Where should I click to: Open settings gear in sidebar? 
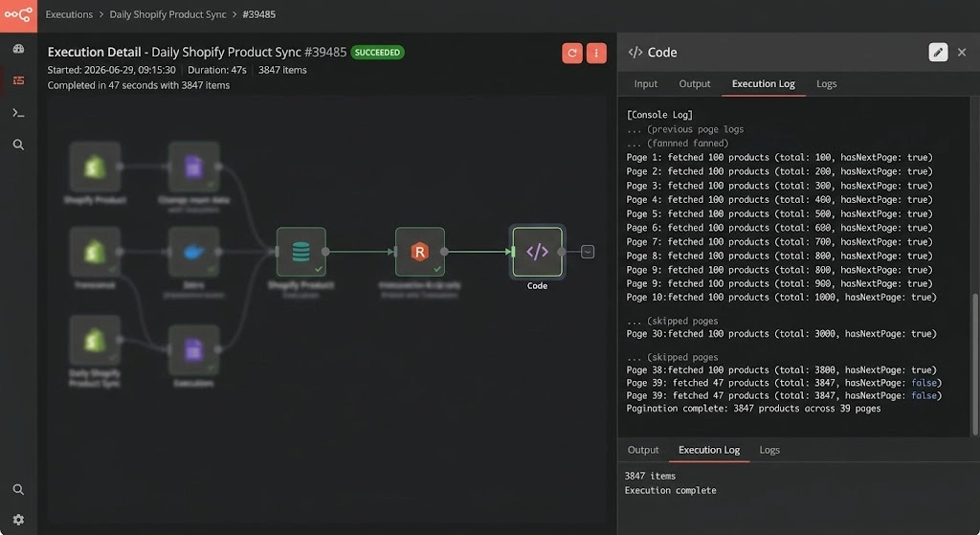click(x=19, y=520)
